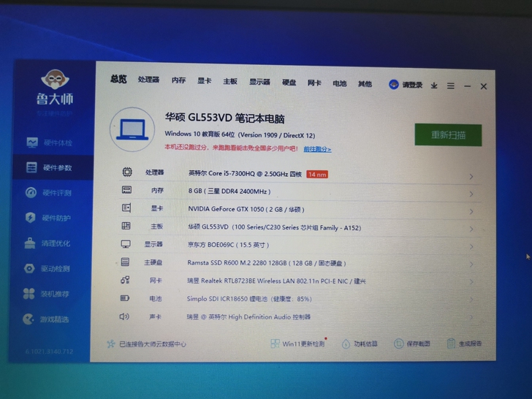Expand the 显卡 row chevron
This screenshot has width=532, height=399.
(471, 212)
